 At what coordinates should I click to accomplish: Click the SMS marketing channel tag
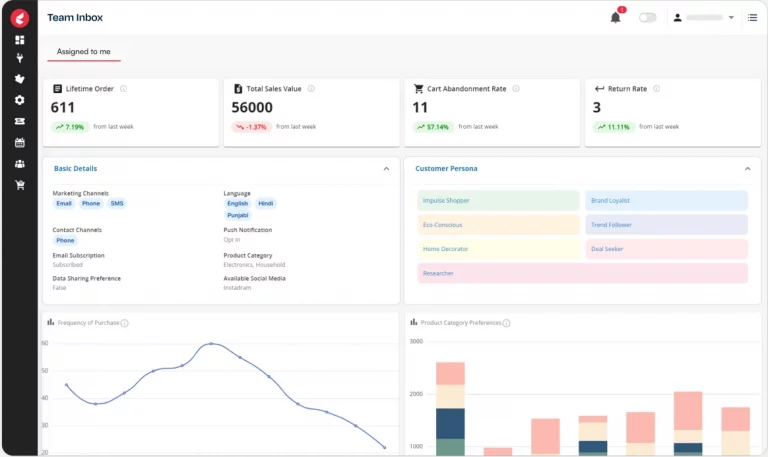tap(117, 203)
